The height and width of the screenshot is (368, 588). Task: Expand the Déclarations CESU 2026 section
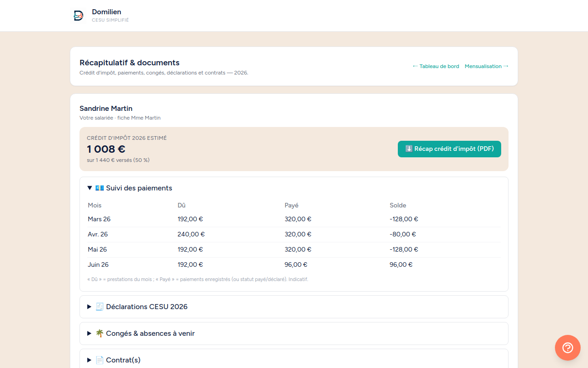pos(294,307)
